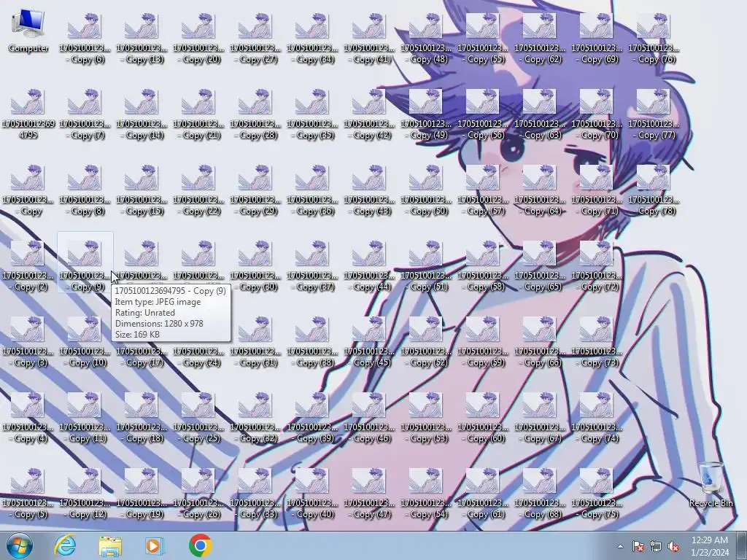747x560 pixels.
Task: Select the image file Copy (75)
Action: 597,493
